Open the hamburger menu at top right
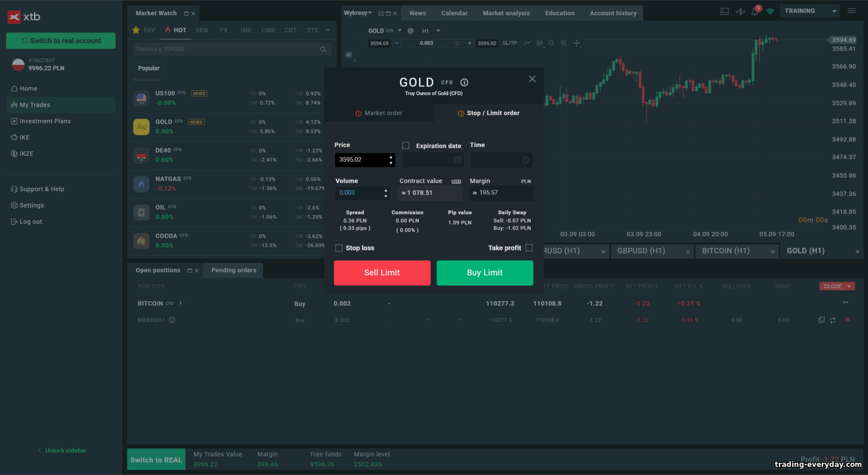 (x=851, y=11)
